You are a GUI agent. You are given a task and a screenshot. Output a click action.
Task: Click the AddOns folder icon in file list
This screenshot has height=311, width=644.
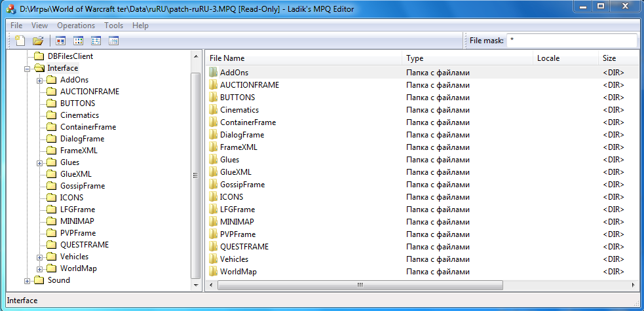pos(213,73)
